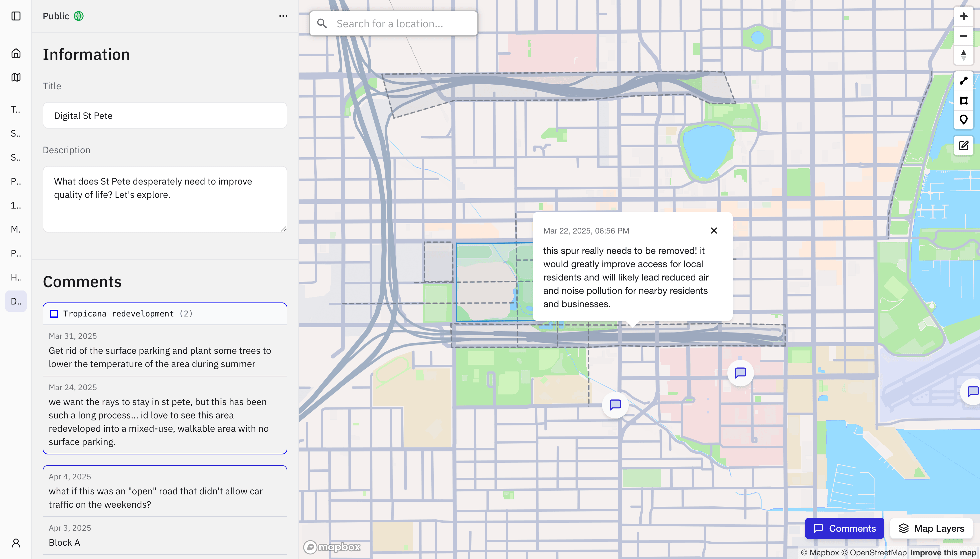Zoom out on the map
Viewport: 980px width, 559px height.
[963, 36]
